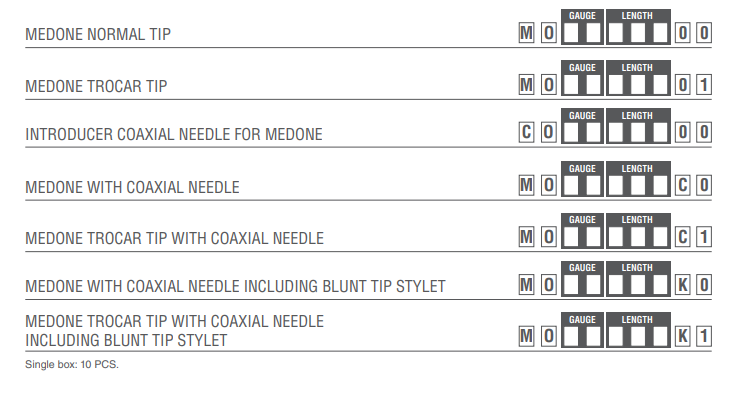
Task: Click first empty length box in code ending K1
Action: 616,337
